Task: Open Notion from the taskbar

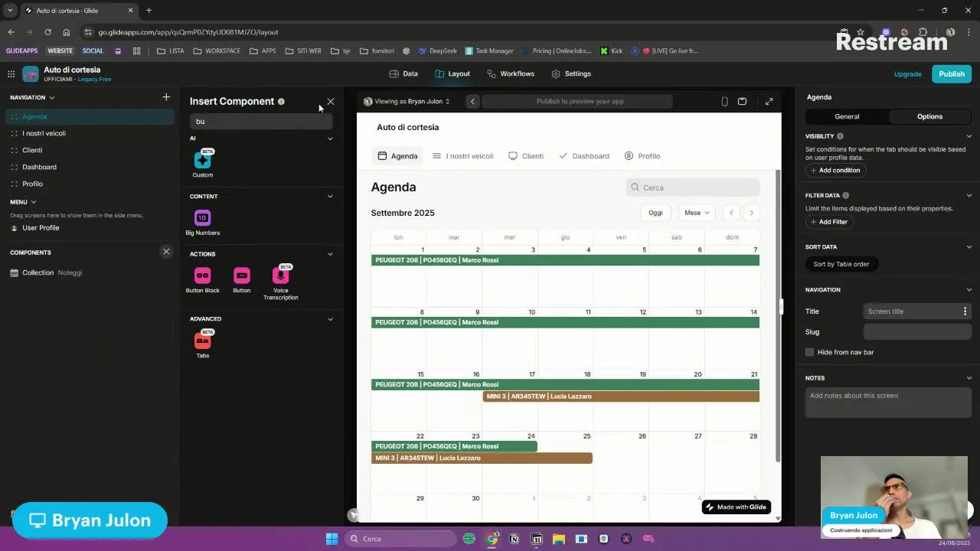Action: 514,539
